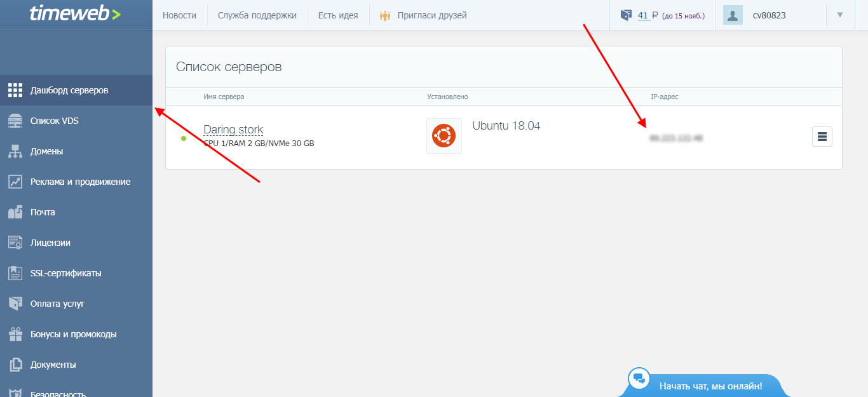Click the Есть идея link

coord(338,15)
